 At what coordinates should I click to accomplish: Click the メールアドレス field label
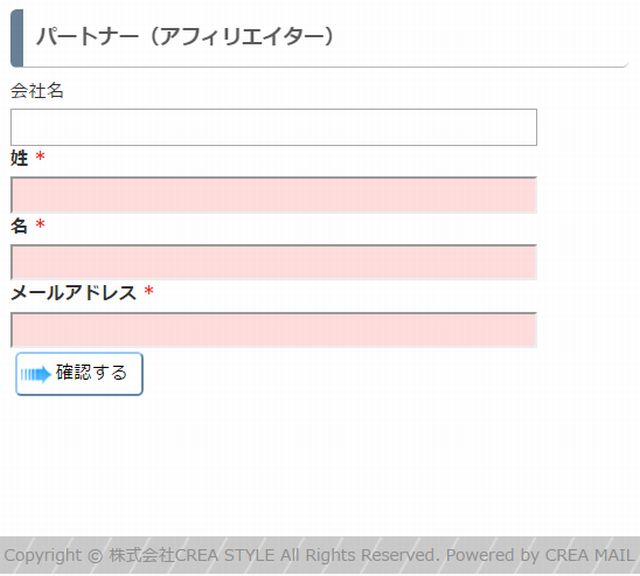(x=73, y=293)
